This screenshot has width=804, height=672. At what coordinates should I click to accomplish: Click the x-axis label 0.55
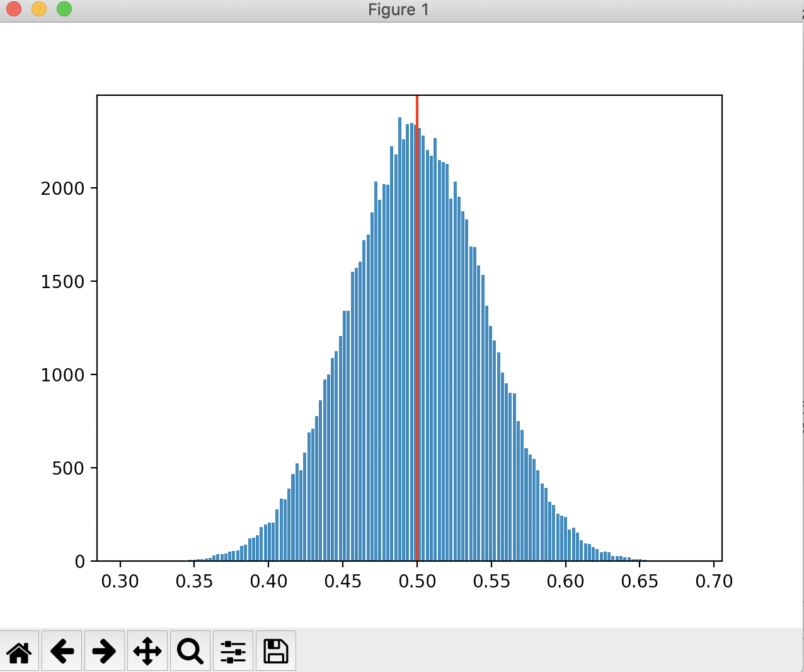491,581
